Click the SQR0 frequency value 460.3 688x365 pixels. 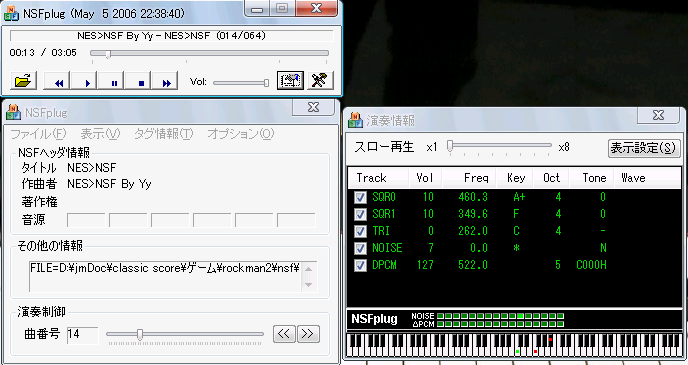[x=473, y=197]
